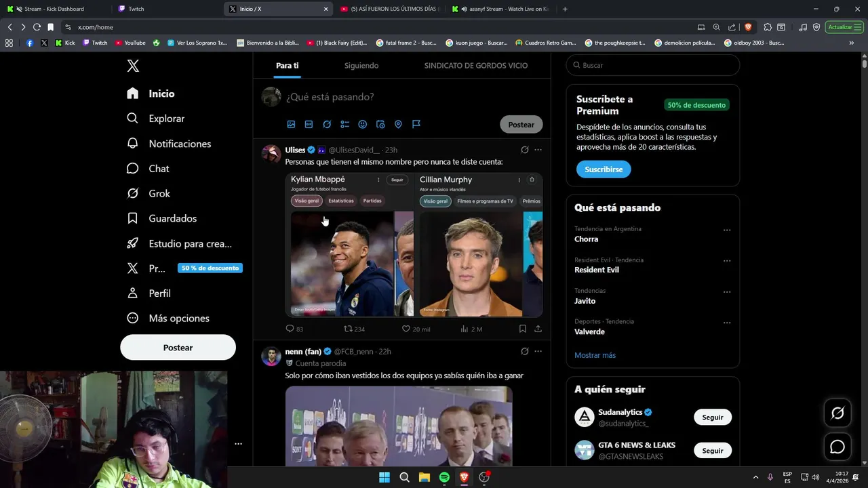The height and width of the screenshot is (488, 868).
Task: Open Grok explain on nenn (fan) post
Action: pyautogui.click(x=524, y=352)
